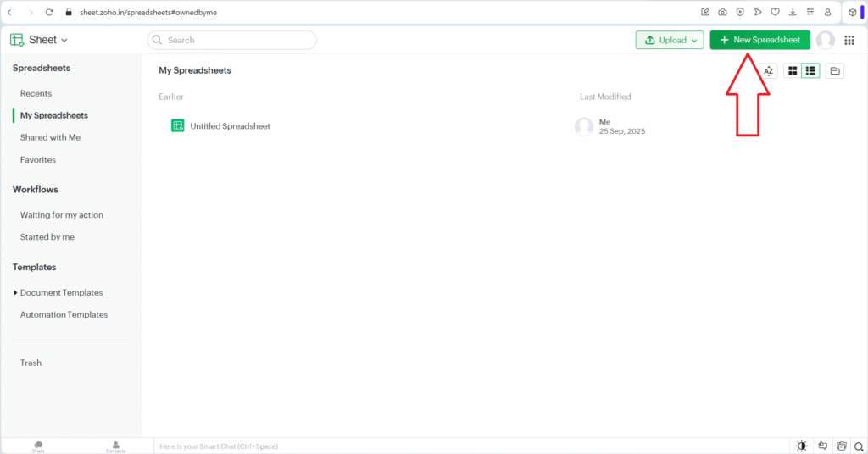The image size is (868, 454).
Task: Click the Smart Chat input bar
Action: tap(470, 446)
